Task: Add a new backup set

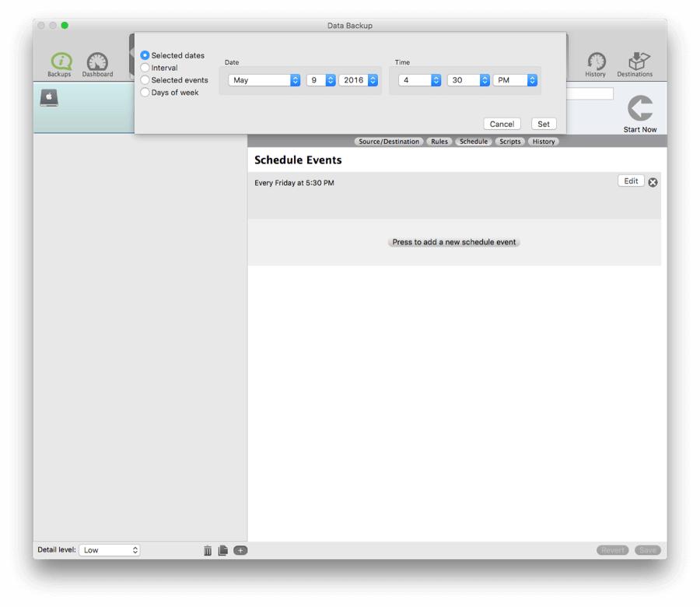Action: (240, 550)
